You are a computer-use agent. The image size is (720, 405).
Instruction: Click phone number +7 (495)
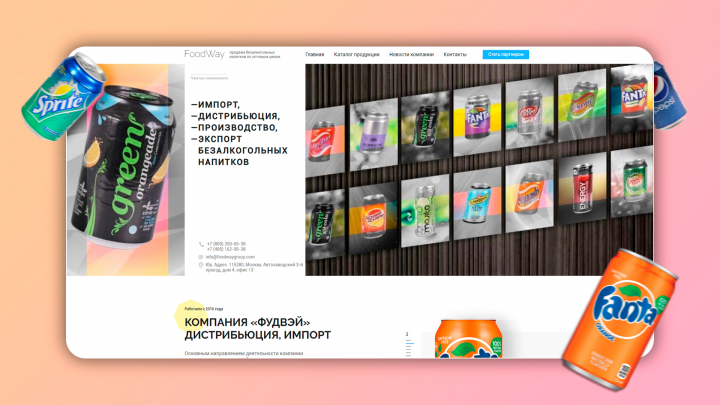pos(226,249)
